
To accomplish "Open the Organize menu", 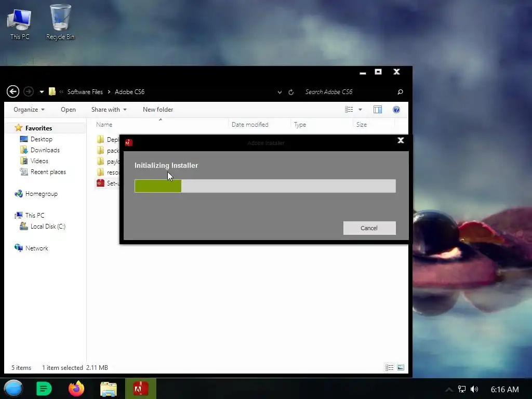I will (x=29, y=110).
